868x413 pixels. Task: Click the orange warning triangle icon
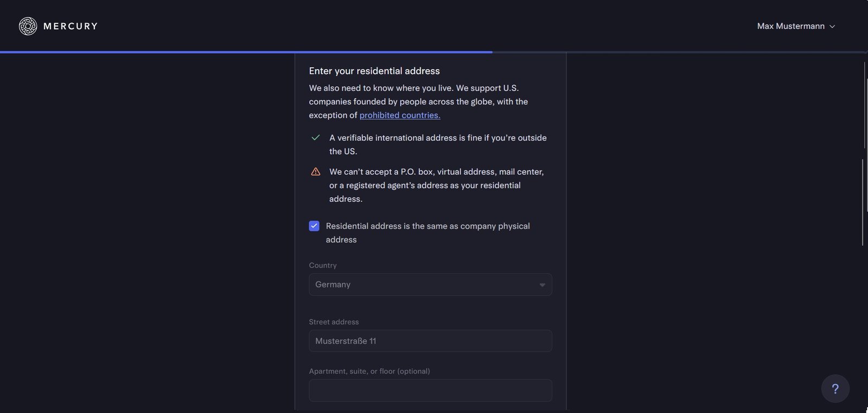316,172
